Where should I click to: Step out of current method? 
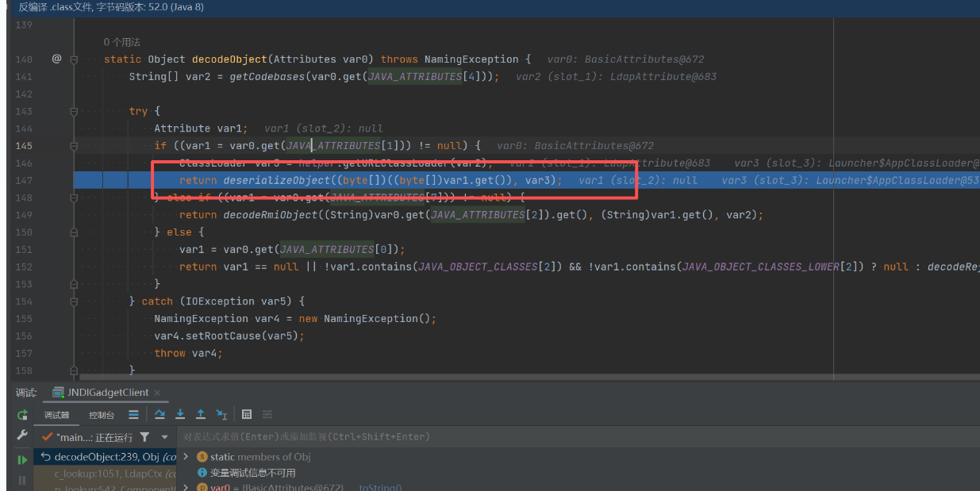(201, 414)
